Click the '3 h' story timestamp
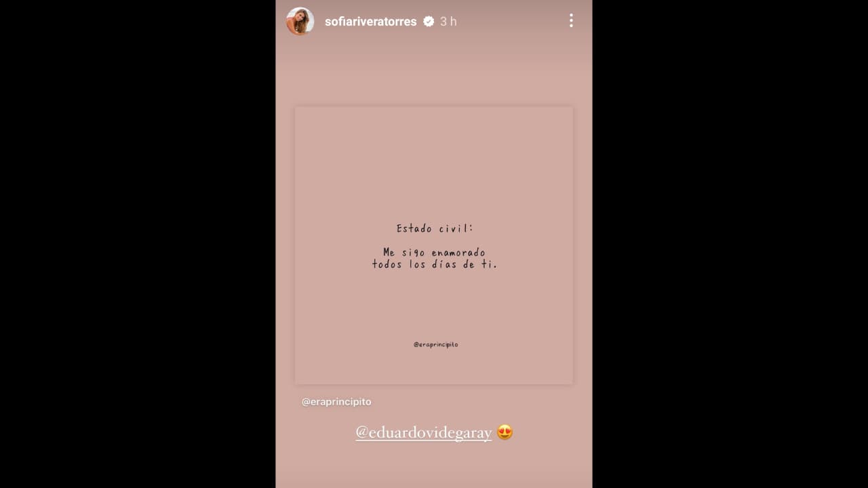The height and width of the screenshot is (488, 868). pos(448,22)
